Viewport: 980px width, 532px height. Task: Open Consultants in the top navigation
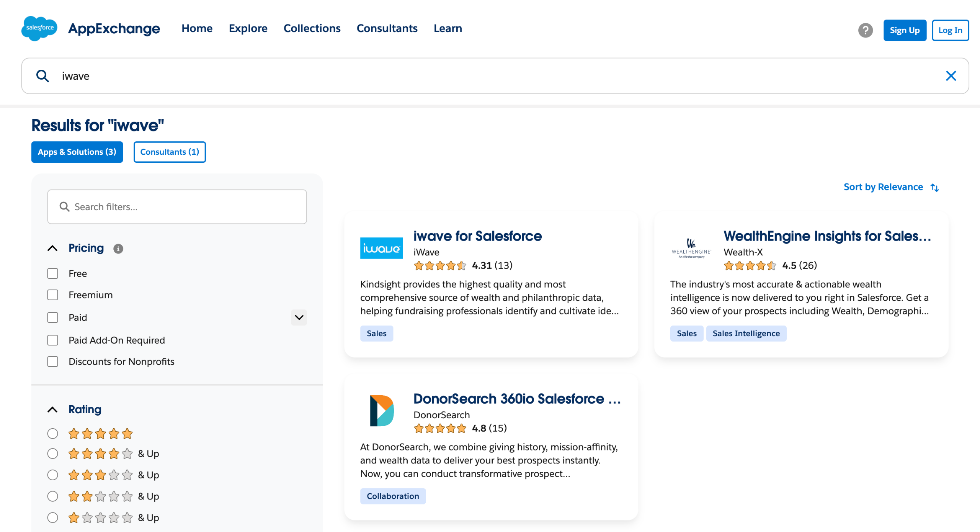pos(387,28)
